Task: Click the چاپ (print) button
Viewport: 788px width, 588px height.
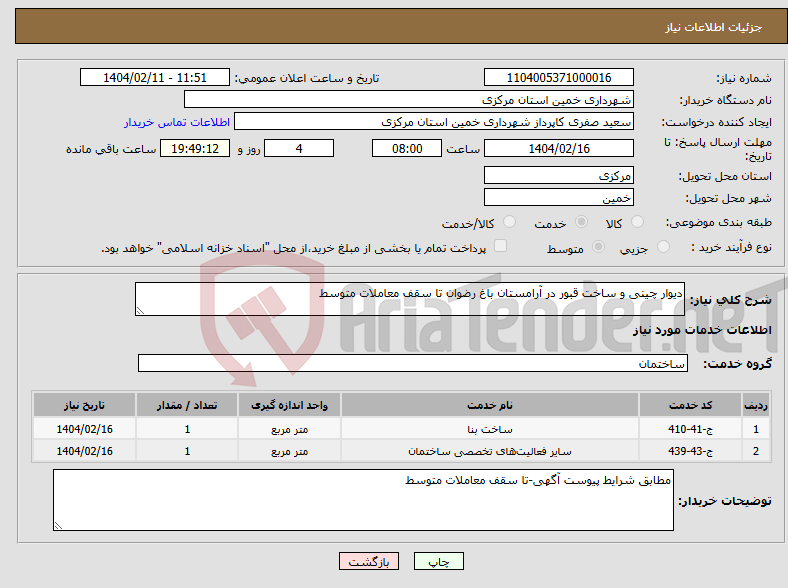Action: coord(438,561)
